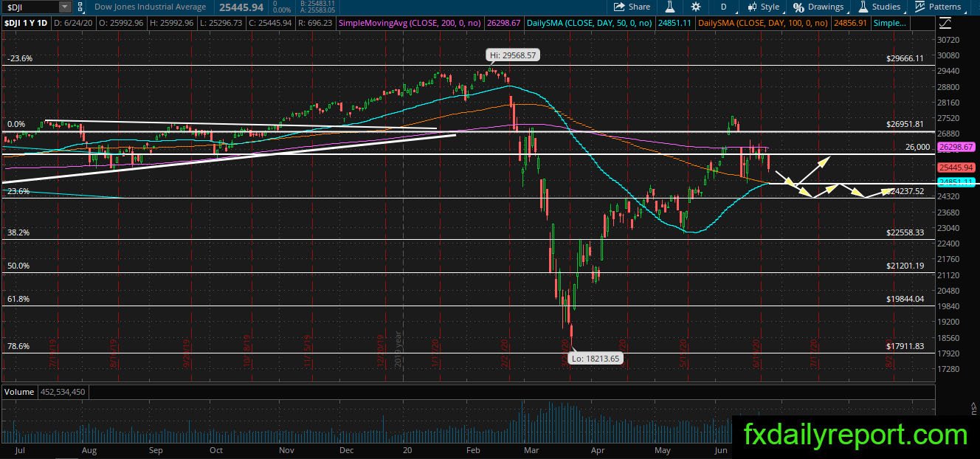Select the -23.6% Fibonacci level label
This screenshot has width=980, height=459.
tap(20, 58)
